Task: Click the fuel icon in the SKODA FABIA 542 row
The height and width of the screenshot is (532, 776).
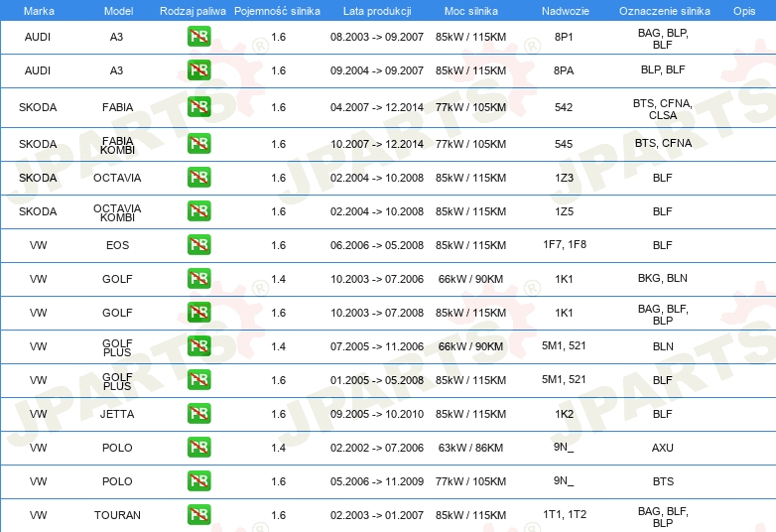Action: pos(198,107)
